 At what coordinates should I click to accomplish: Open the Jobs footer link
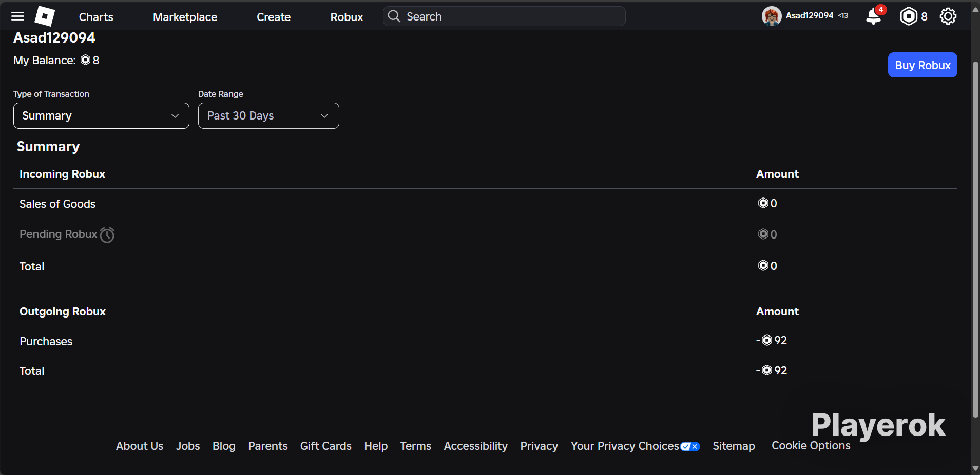click(188, 446)
